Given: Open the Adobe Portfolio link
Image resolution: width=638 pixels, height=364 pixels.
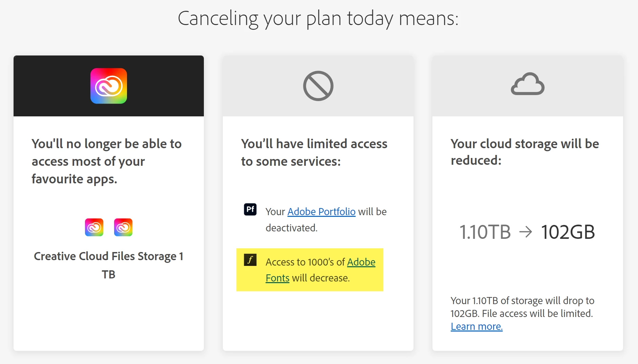Looking at the screenshot, I should [321, 212].
